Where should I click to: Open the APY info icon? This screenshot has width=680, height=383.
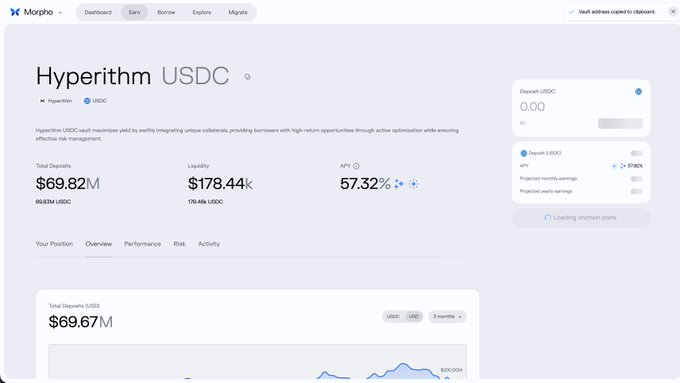tap(356, 166)
